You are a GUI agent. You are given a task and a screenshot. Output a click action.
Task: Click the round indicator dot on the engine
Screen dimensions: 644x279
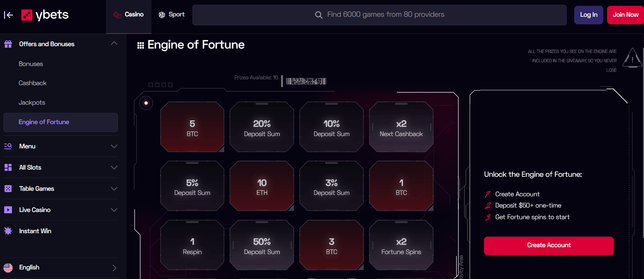click(146, 103)
